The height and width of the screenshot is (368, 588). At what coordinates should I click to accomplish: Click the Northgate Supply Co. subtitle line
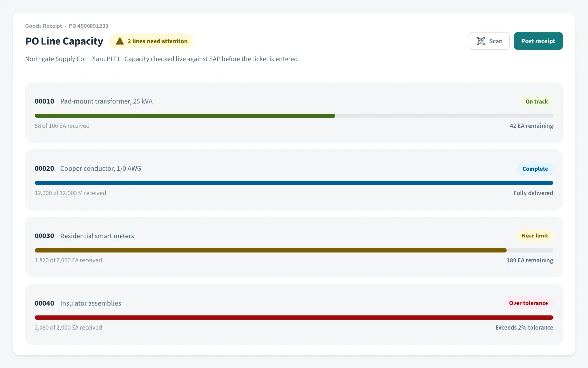tap(161, 59)
